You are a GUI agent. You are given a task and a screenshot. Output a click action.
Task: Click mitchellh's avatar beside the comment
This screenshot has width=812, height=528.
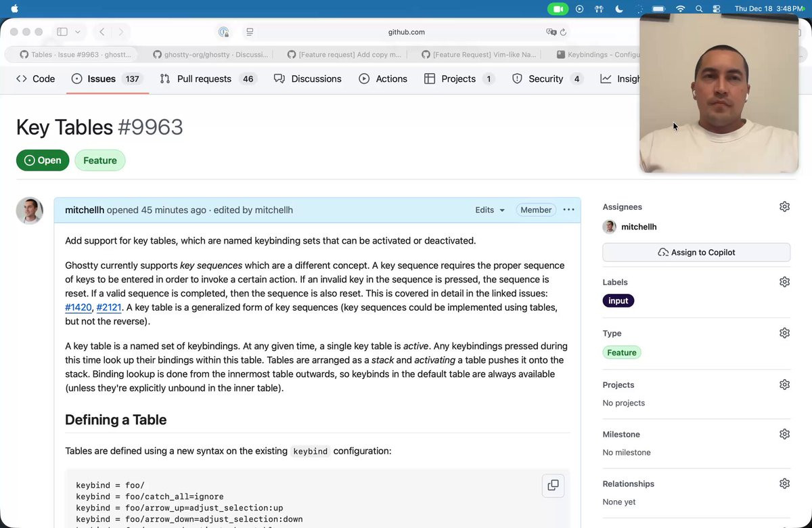30,211
